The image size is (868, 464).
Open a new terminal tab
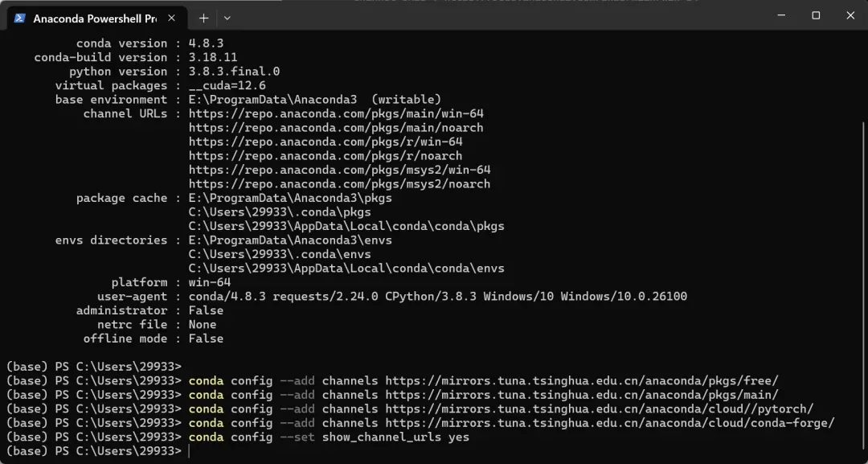(x=203, y=18)
